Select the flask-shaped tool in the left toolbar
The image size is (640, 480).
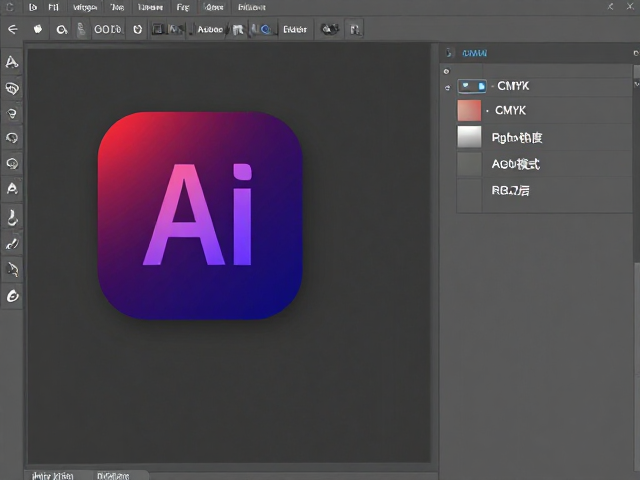pyautogui.click(x=12, y=218)
